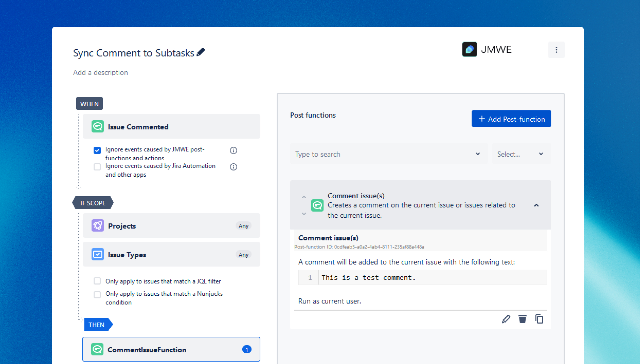
Task: Collapse the Comment issue(s) details panel
Action: pos(536,205)
